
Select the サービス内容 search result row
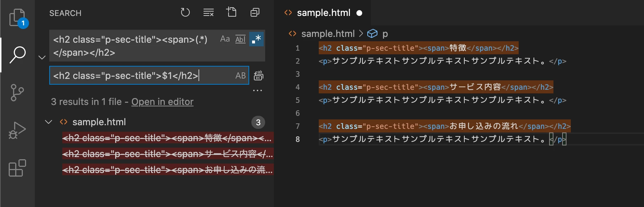pos(168,154)
